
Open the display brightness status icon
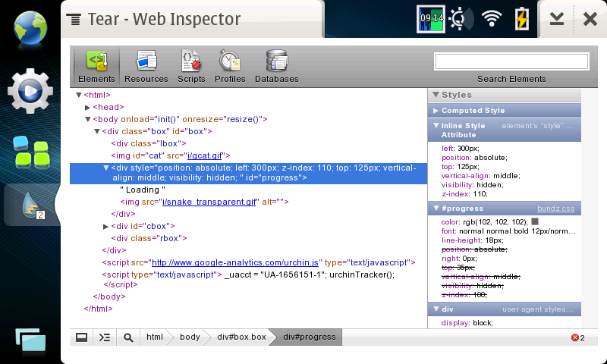pos(460,18)
